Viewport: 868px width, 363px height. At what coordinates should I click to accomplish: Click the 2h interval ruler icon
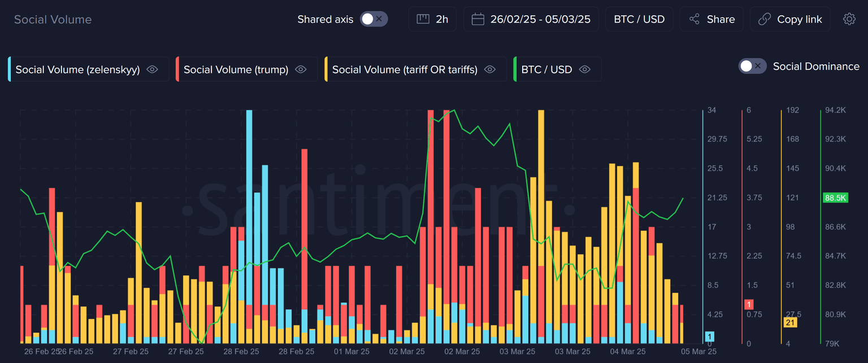[x=423, y=19]
